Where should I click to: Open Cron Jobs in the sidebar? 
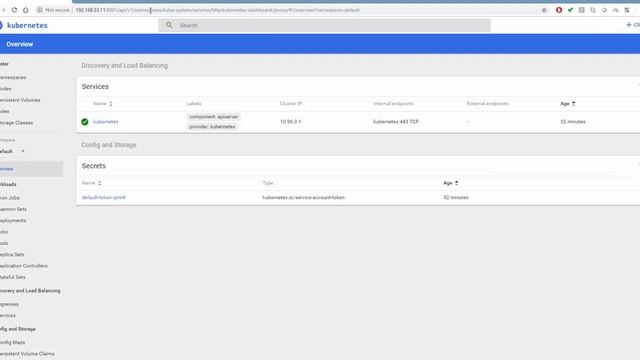coord(10,198)
